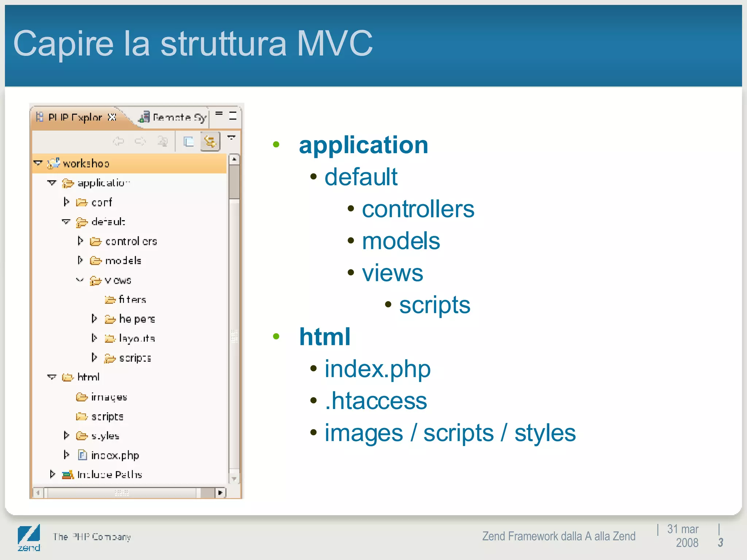
Task: Select the images folder label
Action: pos(109,397)
